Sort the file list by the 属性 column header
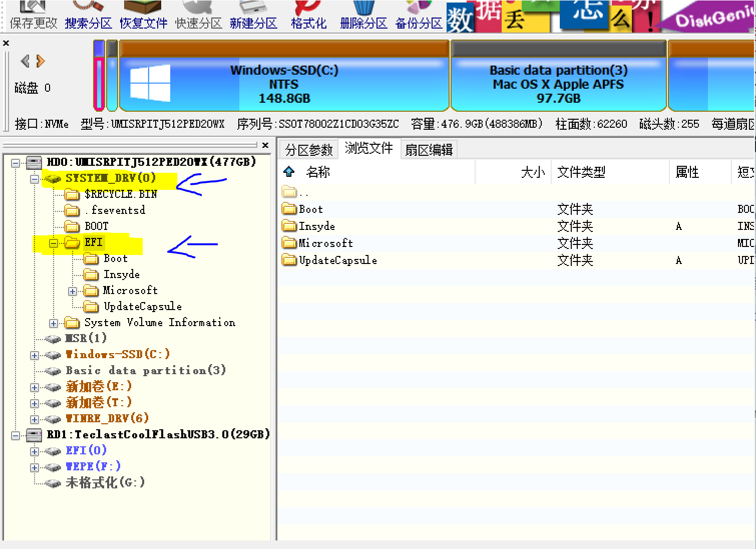The width and height of the screenshot is (756, 549). coord(687,172)
